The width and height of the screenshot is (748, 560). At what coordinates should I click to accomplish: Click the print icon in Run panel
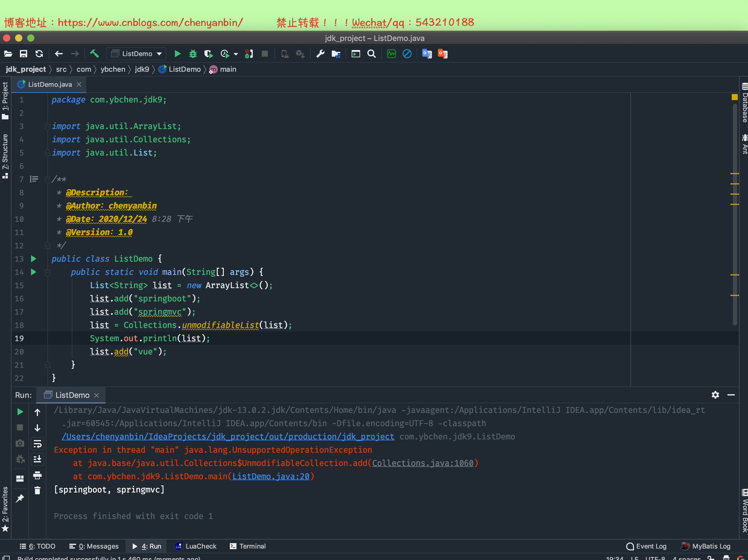pos(37,476)
